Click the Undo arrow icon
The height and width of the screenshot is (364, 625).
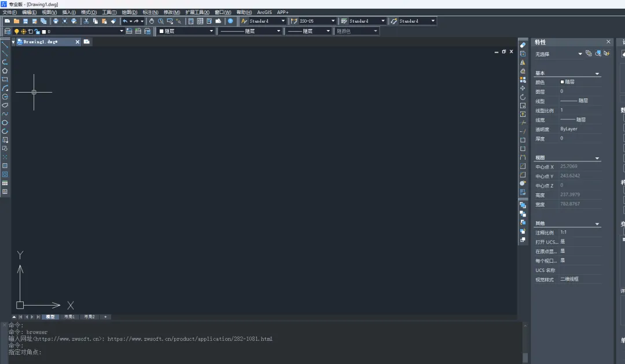[125, 21]
